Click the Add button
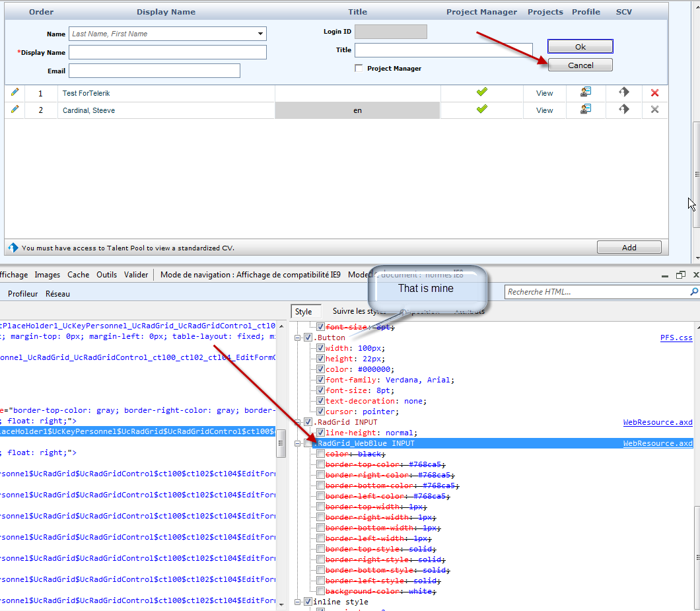Viewport: 700px width, 611px height. 629,248
